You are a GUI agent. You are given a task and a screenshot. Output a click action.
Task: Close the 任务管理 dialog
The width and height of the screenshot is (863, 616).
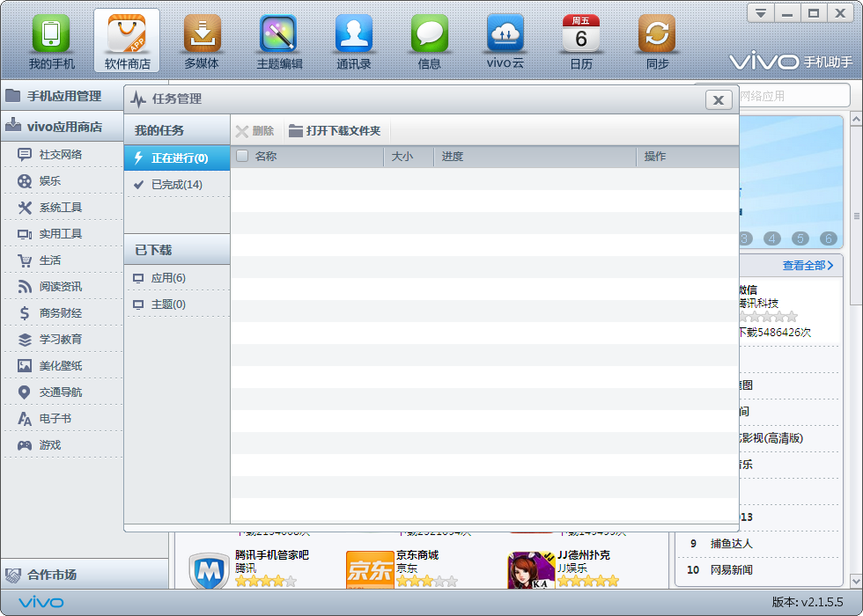coord(719,100)
